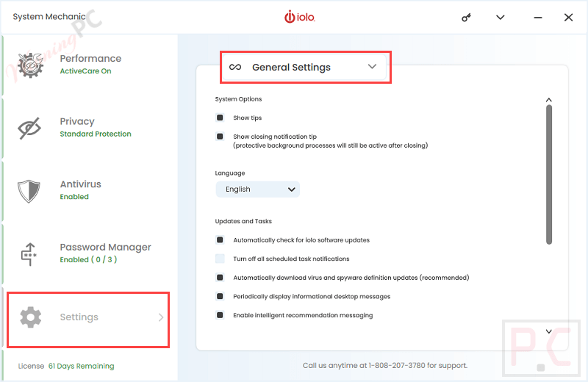Open the Performance section
The image size is (588, 382).
(90, 65)
